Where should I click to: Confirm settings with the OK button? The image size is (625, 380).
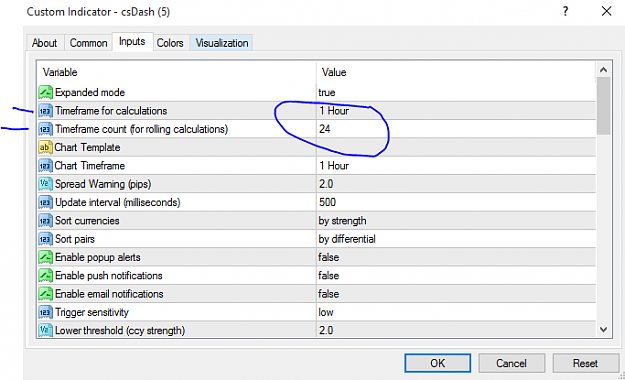438,363
